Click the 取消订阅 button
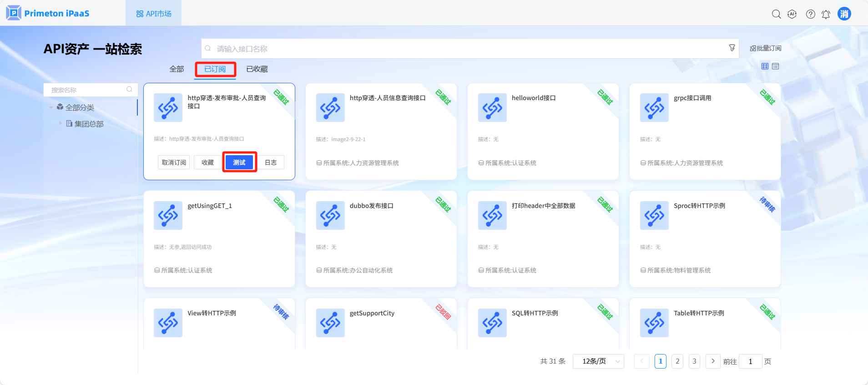The height and width of the screenshot is (385, 868). pyautogui.click(x=174, y=162)
